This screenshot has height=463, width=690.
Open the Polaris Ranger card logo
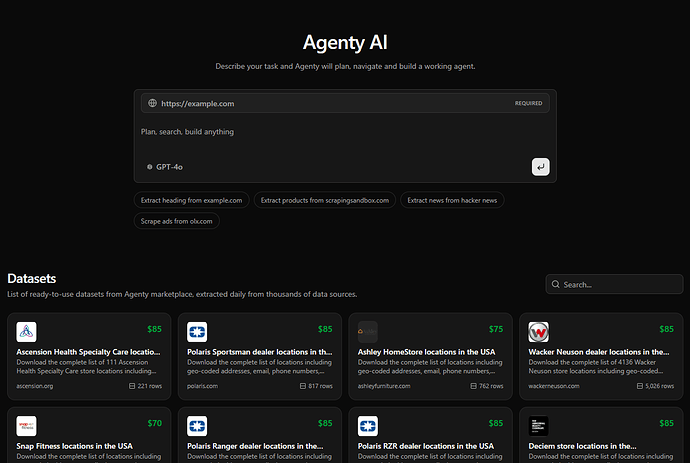[x=197, y=426]
